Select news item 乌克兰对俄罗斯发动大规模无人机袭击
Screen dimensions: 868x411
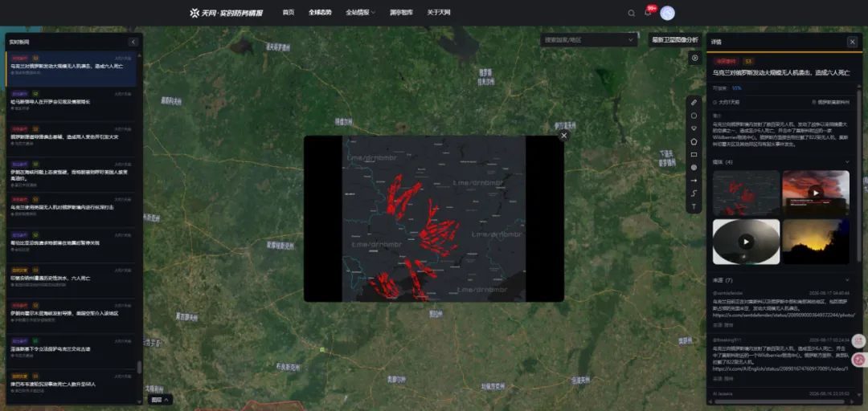pos(71,68)
